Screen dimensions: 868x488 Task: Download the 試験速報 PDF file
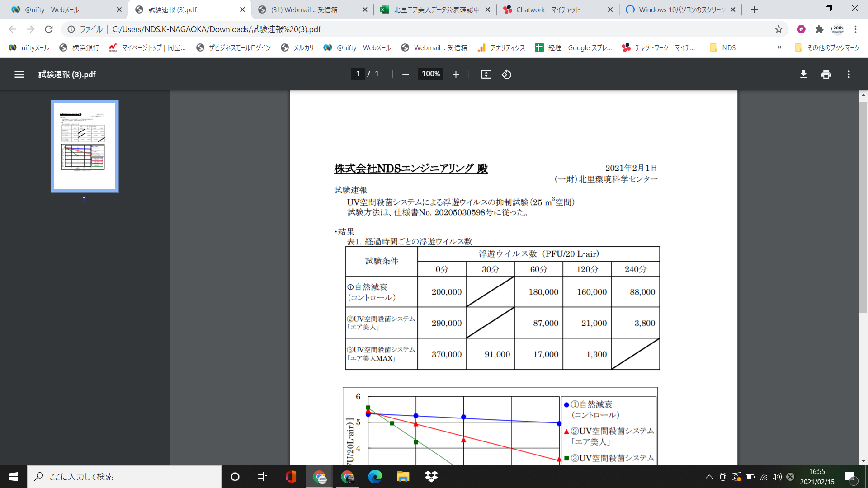(x=803, y=74)
